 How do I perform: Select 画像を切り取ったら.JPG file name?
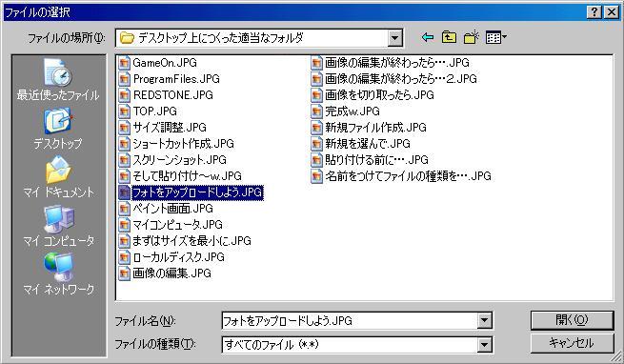[x=379, y=95]
